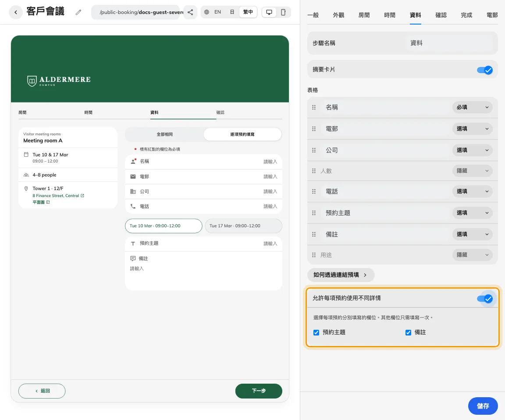The height and width of the screenshot is (420, 505).
Task: Open the share icon next to the URL
Action: [190, 12]
